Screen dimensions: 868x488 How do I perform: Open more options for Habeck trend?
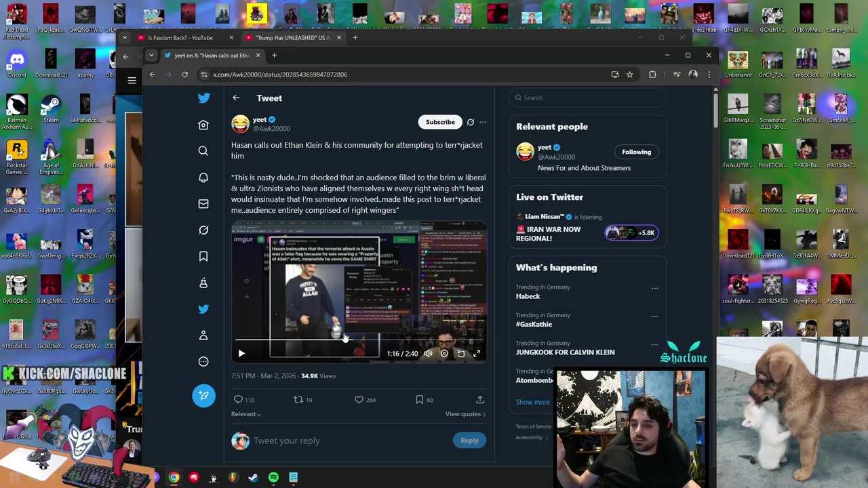click(654, 288)
